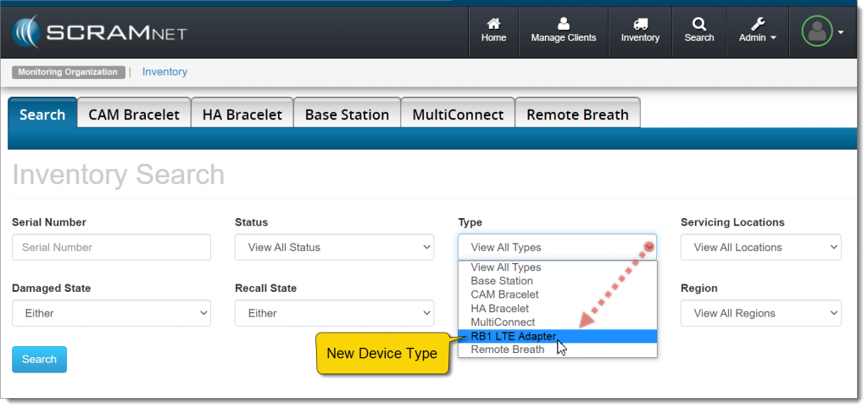Select RB1 LTE Adapter device type
This screenshot has height=409, width=868.
[x=558, y=336]
